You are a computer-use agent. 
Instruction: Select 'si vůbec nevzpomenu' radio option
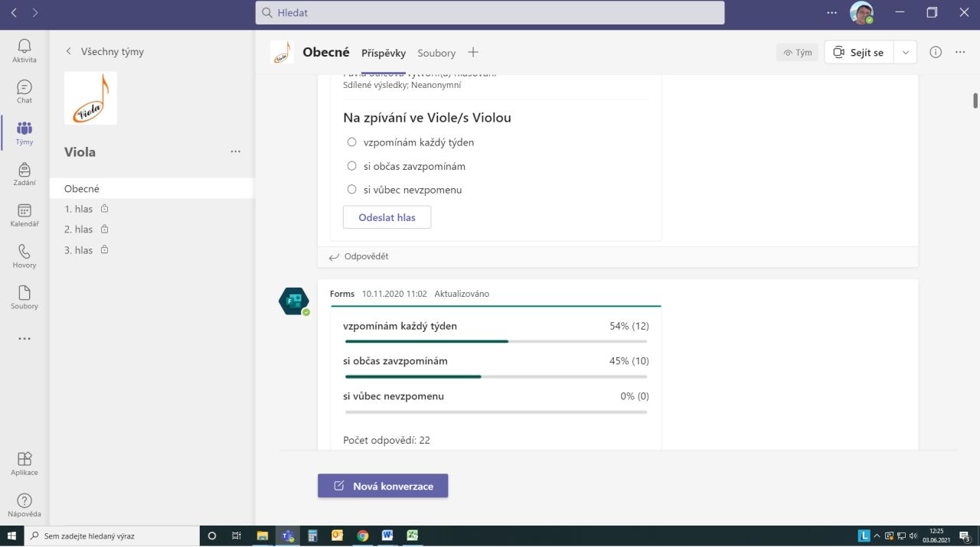(352, 190)
